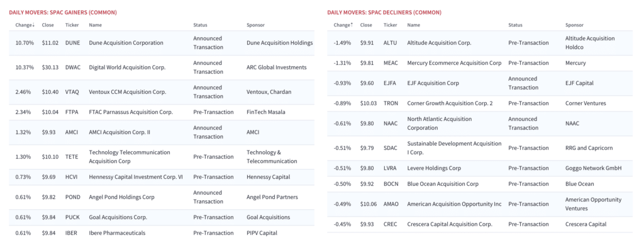Image resolution: width=644 pixels, height=240 pixels.
Task: Select Hennessy Capital Investment Corp. VI
Action: tap(136, 177)
